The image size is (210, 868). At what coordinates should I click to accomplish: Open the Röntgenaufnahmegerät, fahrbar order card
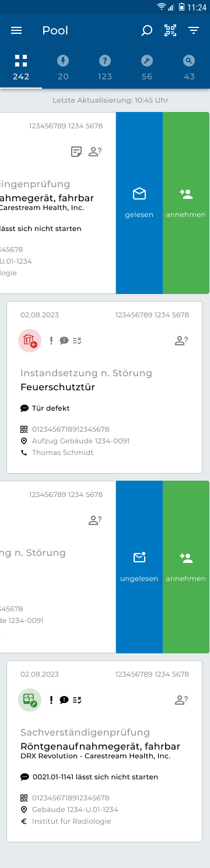[x=104, y=751]
